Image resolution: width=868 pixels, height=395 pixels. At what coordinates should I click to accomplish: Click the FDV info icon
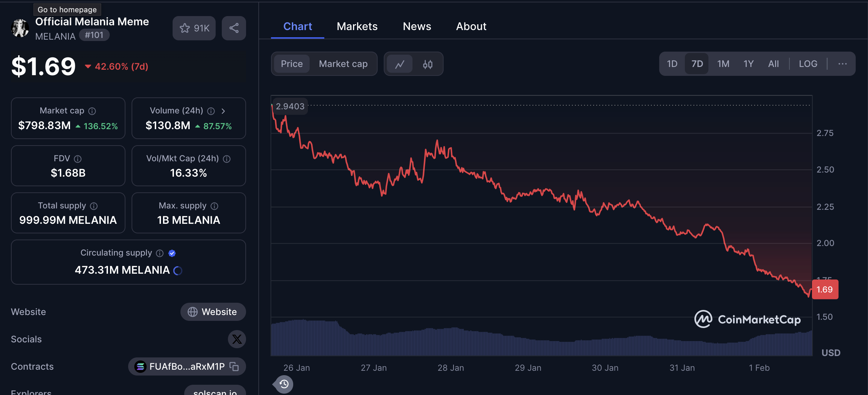click(78, 159)
